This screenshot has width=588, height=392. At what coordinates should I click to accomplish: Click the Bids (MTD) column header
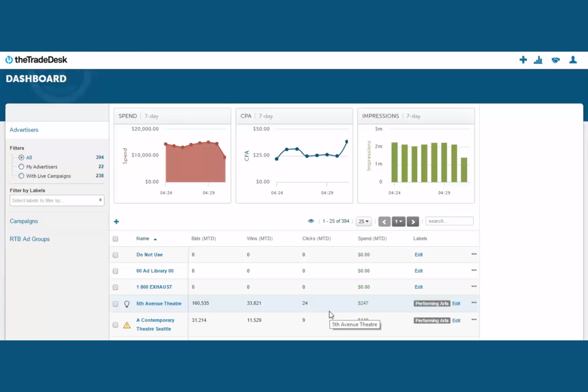(203, 239)
